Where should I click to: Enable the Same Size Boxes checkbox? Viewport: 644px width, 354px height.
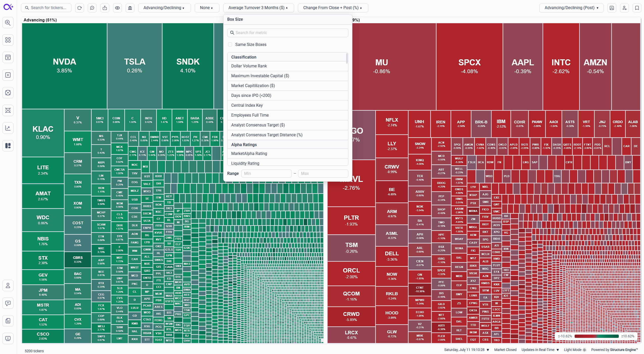coord(230,44)
